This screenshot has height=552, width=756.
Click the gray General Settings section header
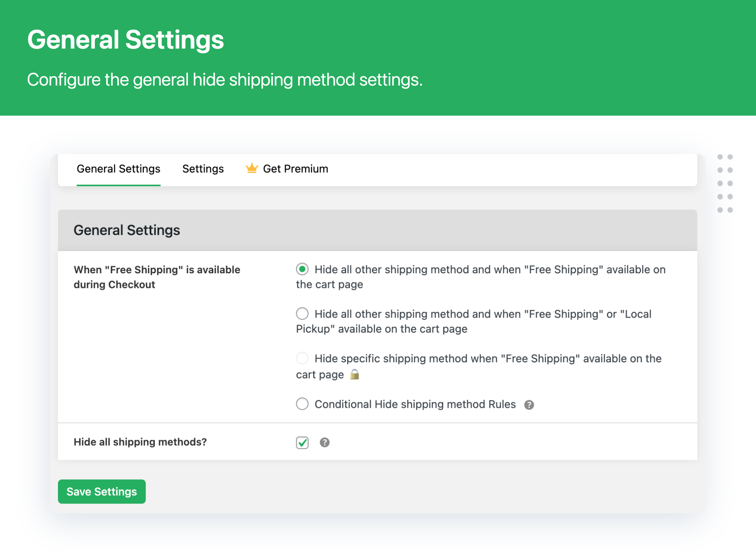tap(127, 230)
